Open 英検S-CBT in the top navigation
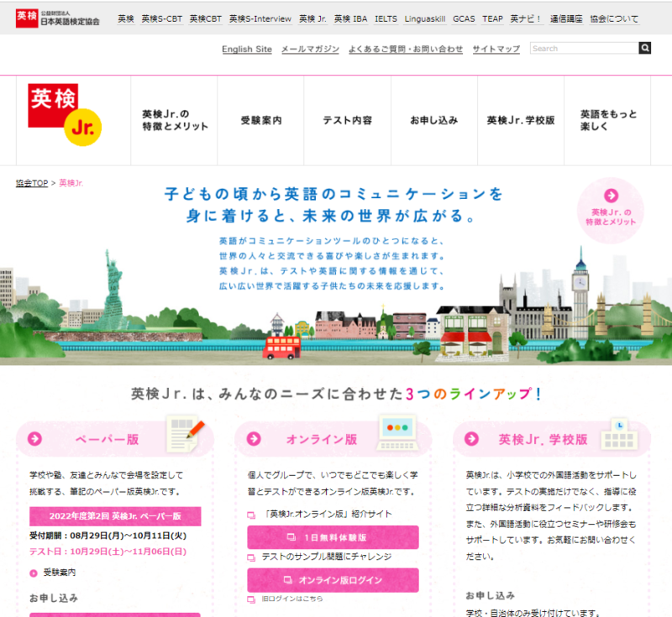The image size is (672, 617). point(162,18)
